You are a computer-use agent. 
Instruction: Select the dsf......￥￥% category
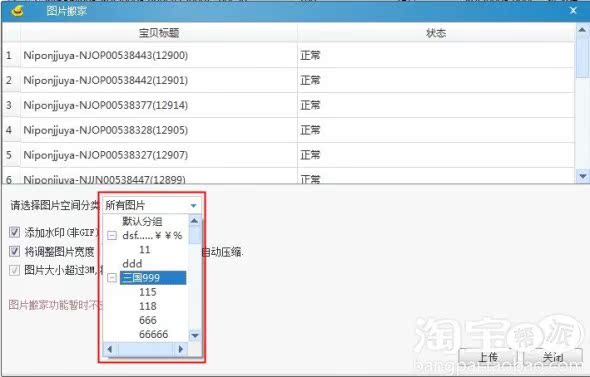pyautogui.click(x=152, y=236)
